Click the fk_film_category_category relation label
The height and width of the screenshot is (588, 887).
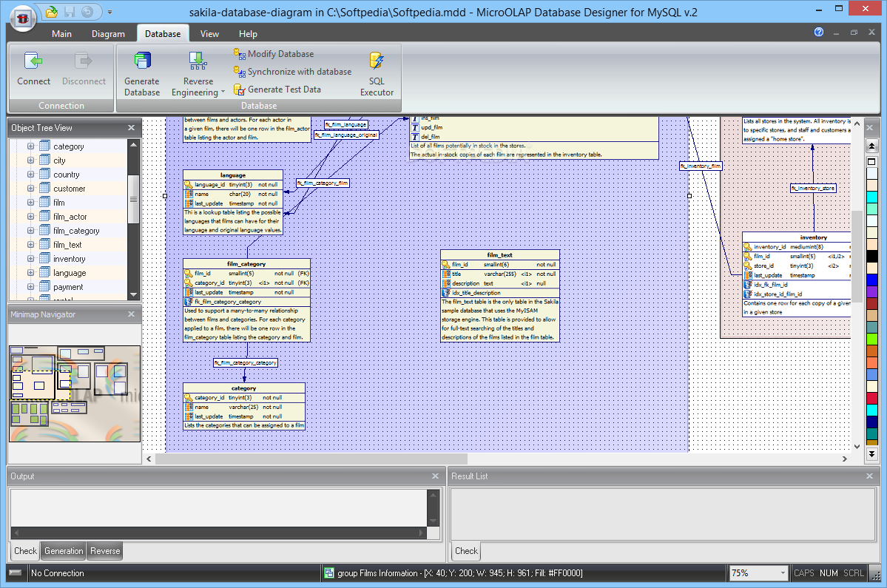click(246, 363)
